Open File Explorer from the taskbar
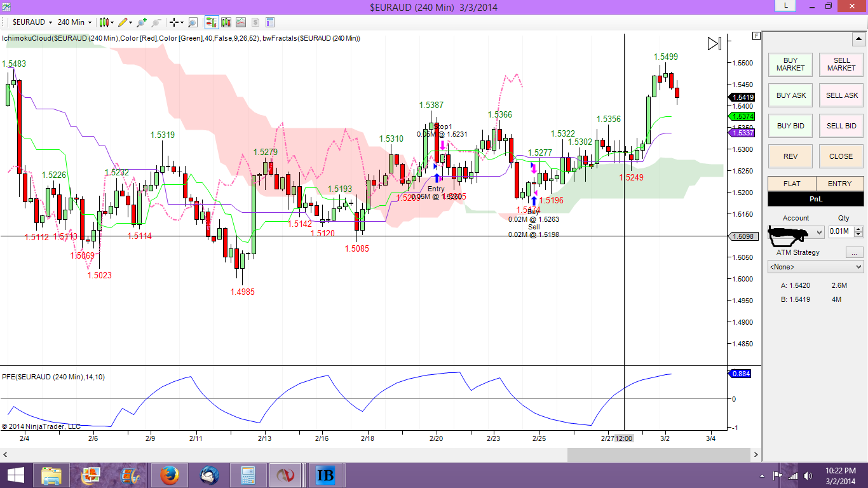The image size is (868, 488). coord(51,475)
